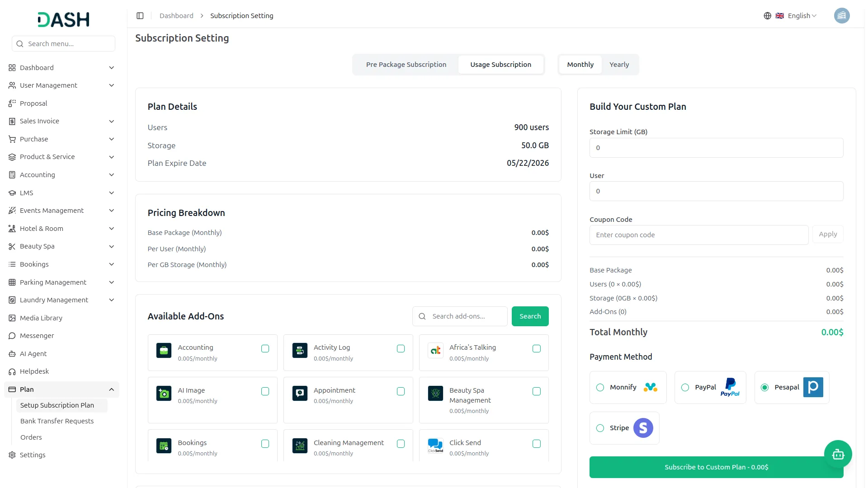This screenshot has width=868, height=488.
Task: Select the Monnify payment radio button
Action: [600, 388]
